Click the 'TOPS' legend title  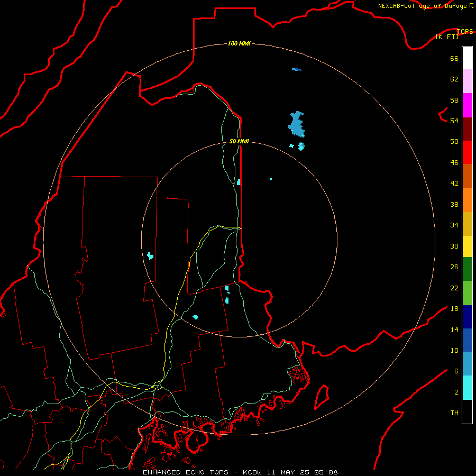pos(465,31)
